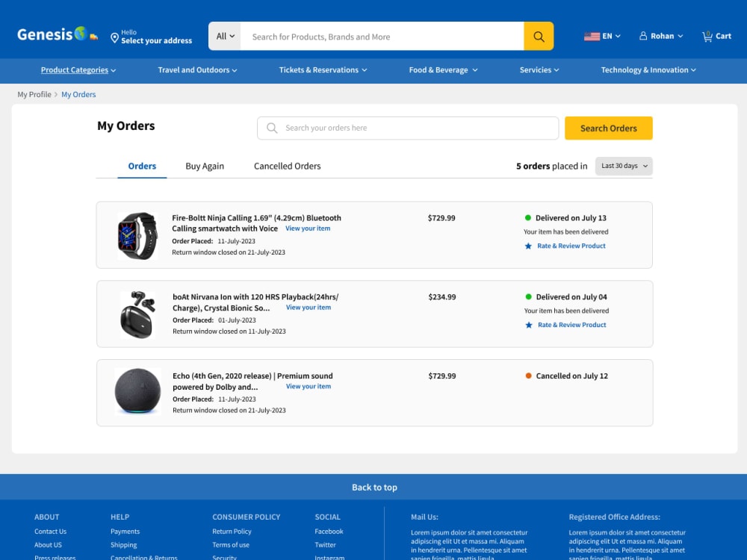Expand Servicies menu

coord(539,70)
